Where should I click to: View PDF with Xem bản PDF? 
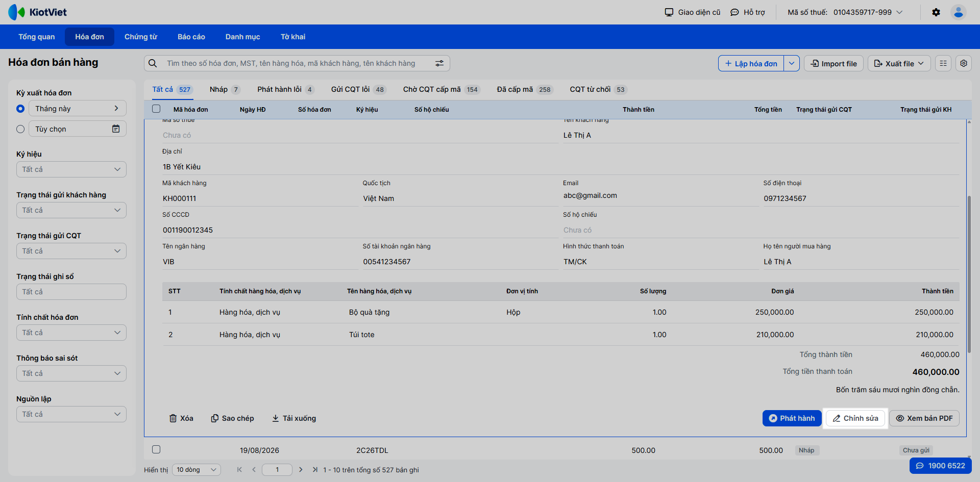pyautogui.click(x=924, y=418)
